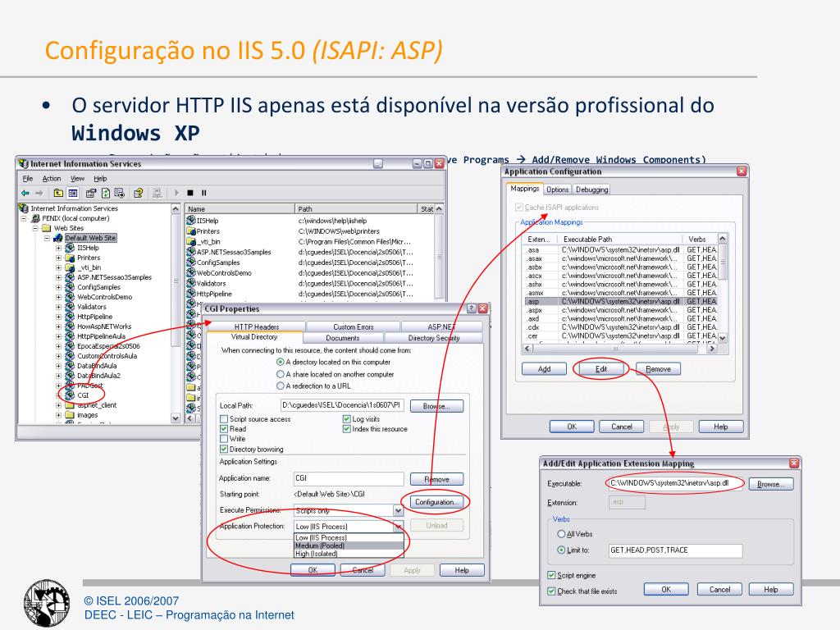Click the Help toolbar icon in IIS

139,193
